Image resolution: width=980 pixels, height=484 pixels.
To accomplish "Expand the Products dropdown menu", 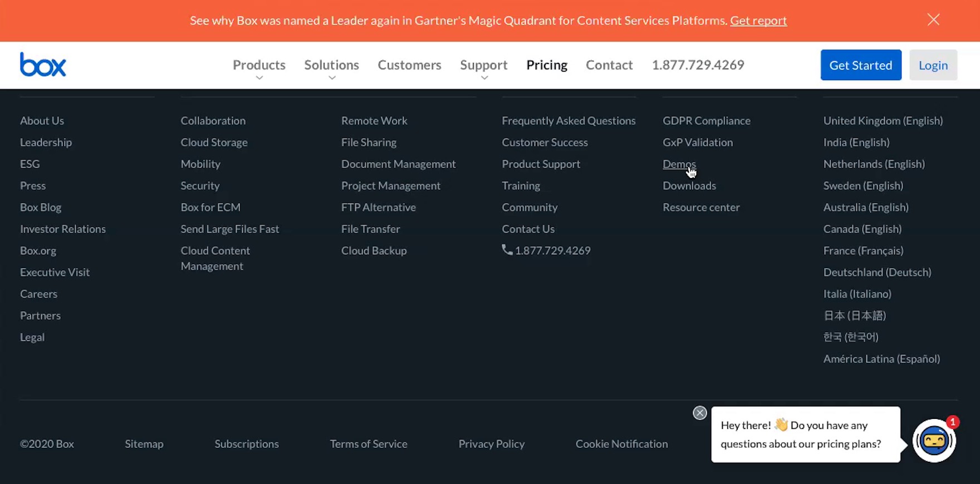I will pos(259,65).
